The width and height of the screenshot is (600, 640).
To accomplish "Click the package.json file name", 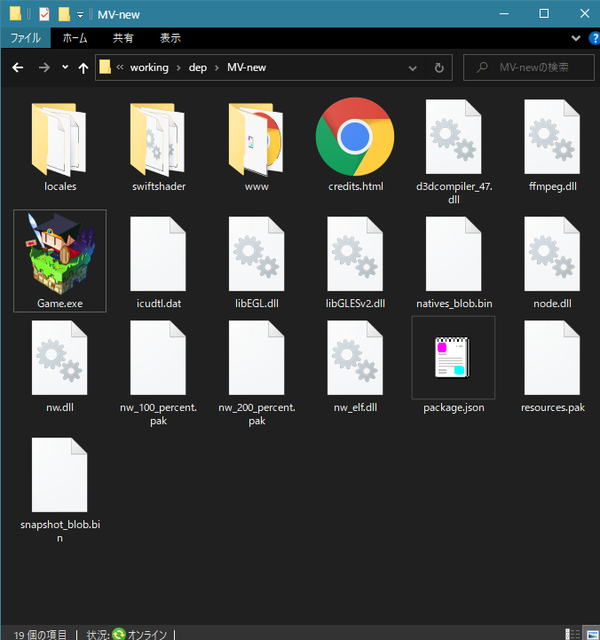I will coord(454,407).
